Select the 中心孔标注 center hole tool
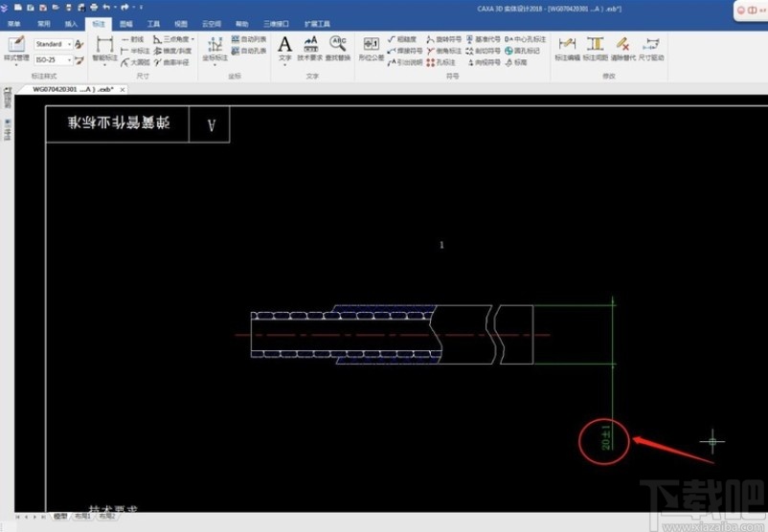 pyautogui.click(x=525, y=39)
